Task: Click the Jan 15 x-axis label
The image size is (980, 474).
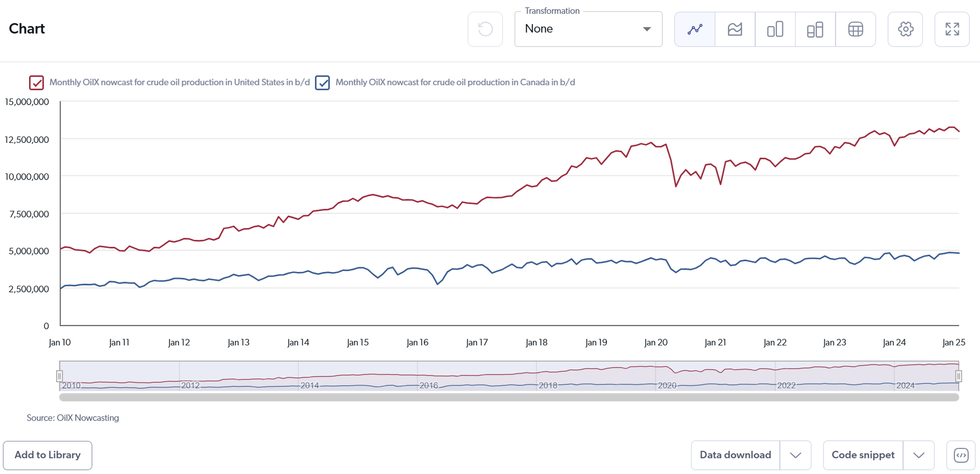Action: 358,342
